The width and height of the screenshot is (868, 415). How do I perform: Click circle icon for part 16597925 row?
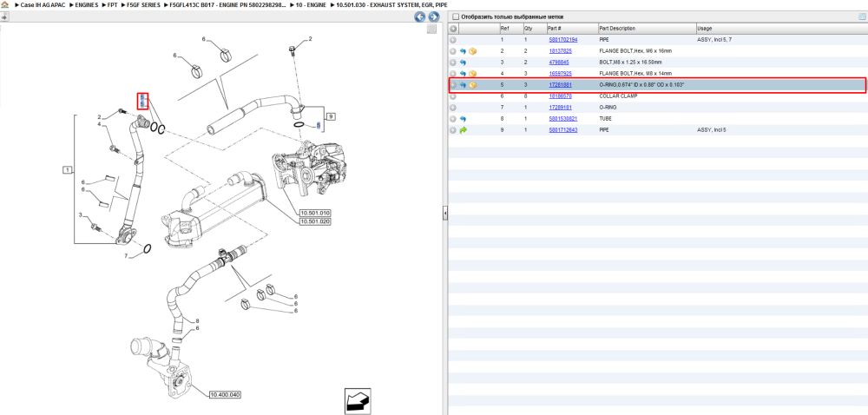(453, 74)
